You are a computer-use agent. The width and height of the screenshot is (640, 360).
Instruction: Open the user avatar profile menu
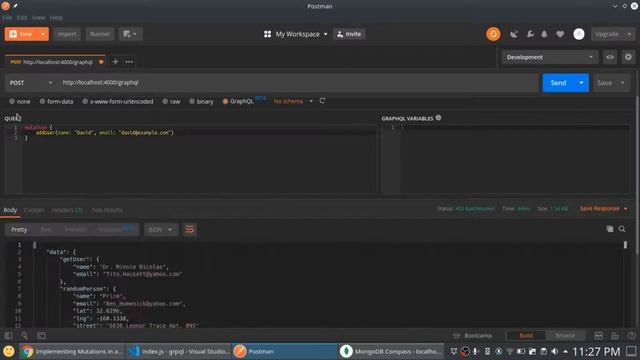pyautogui.click(x=579, y=34)
